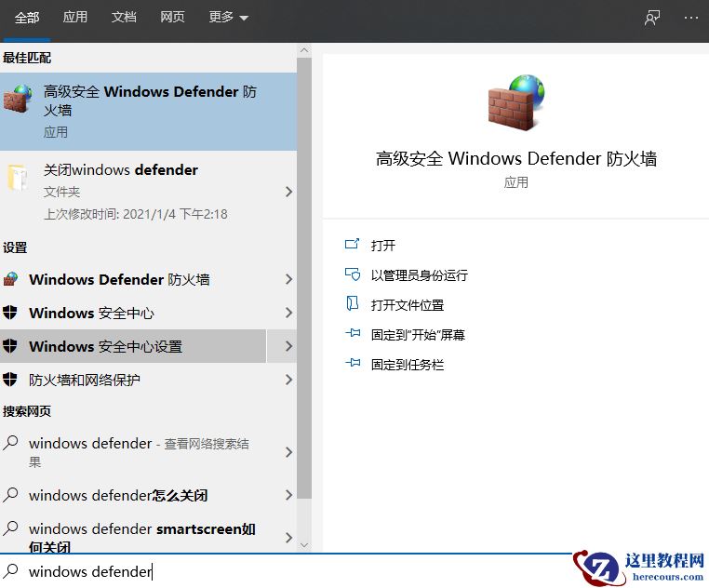Click search icon beside windows defender怎么关闭
709x588 pixels.
10,495
